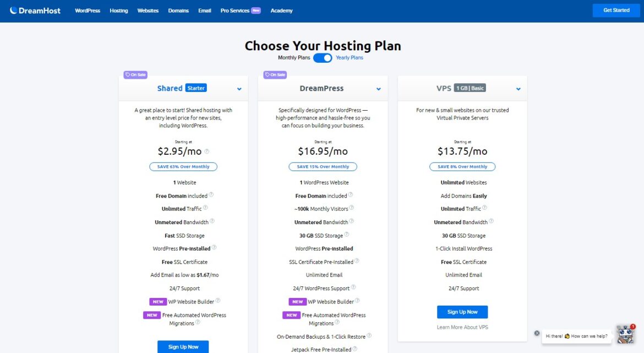Image resolution: width=644 pixels, height=353 pixels.
Task: Click the $16.95/mo price
Action: (x=323, y=151)
